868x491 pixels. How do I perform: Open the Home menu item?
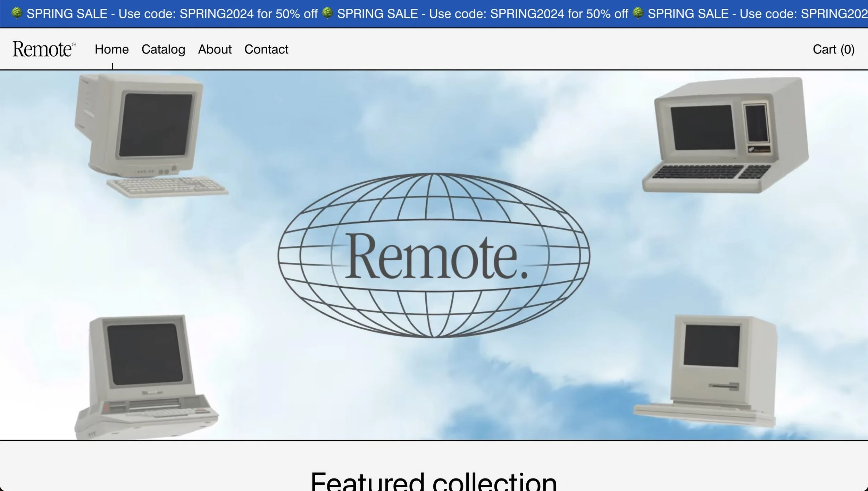point(112,49)
